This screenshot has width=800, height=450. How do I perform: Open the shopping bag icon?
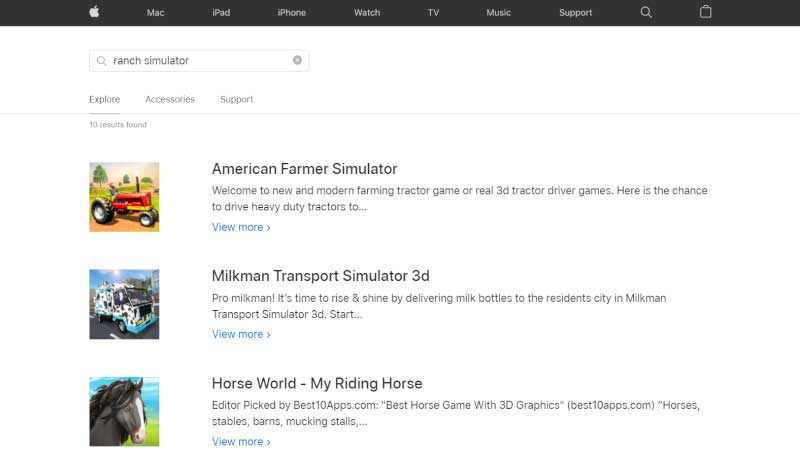706,12
